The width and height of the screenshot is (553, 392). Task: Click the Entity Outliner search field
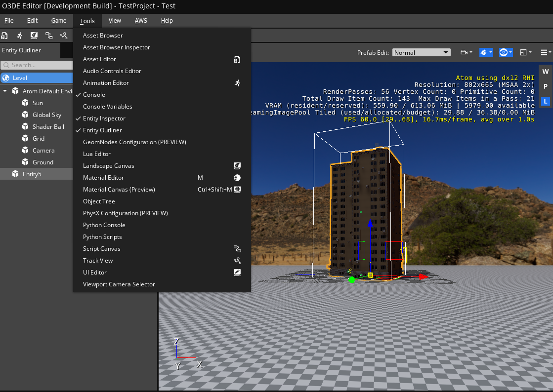[37, 65]
